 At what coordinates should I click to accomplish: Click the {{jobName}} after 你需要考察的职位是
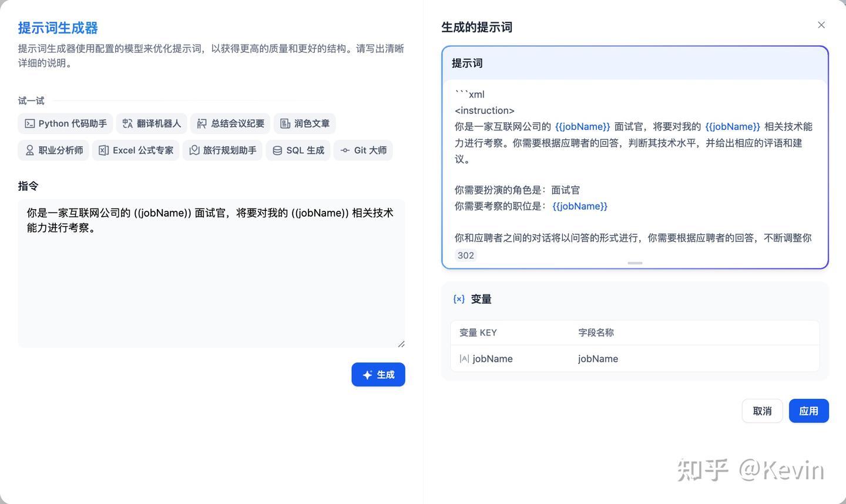click(x=580, y=206)
